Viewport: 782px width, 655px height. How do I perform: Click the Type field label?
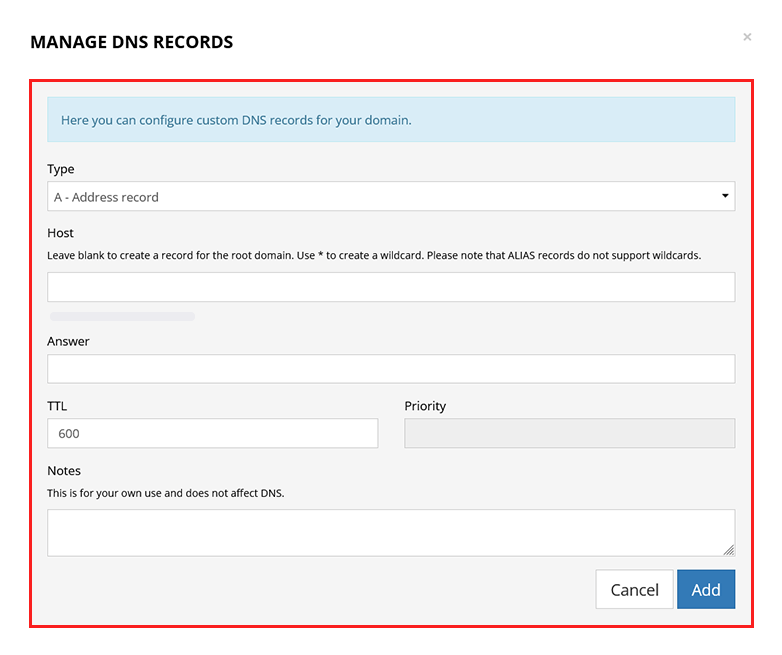(x=61, y=169)
